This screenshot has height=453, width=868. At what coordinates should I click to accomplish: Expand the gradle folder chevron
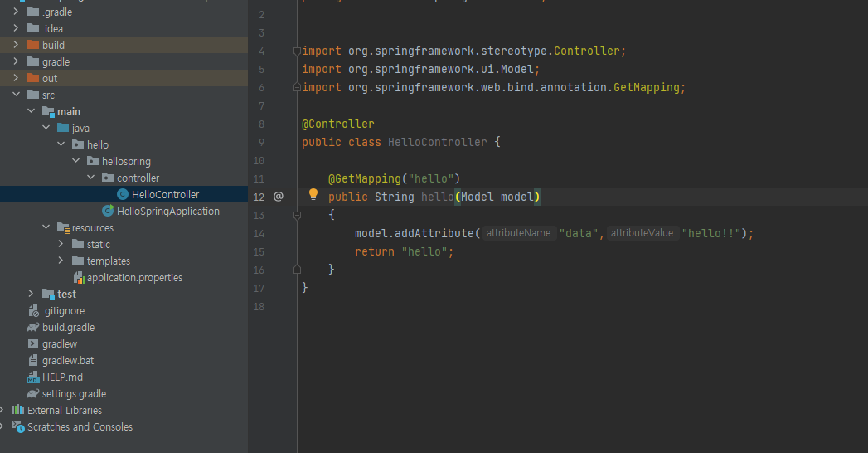pos(16,61)
